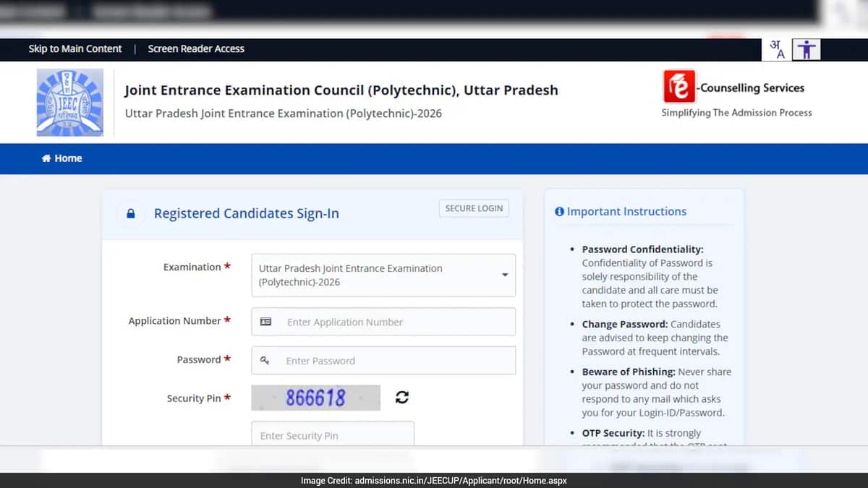This screenshot has width=868, height=488.
Task: Click the JEEC council logo
Action: [70, 103]
